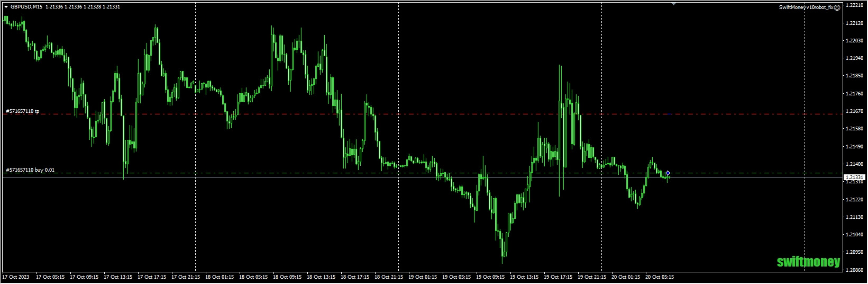The image size is (868, 284).
Task: Click time axis label 19 Oct 05:15
Action: point(457,277)
